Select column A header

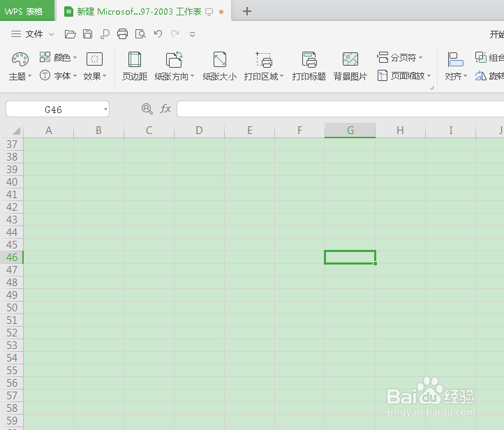click(x=49, y=131)
